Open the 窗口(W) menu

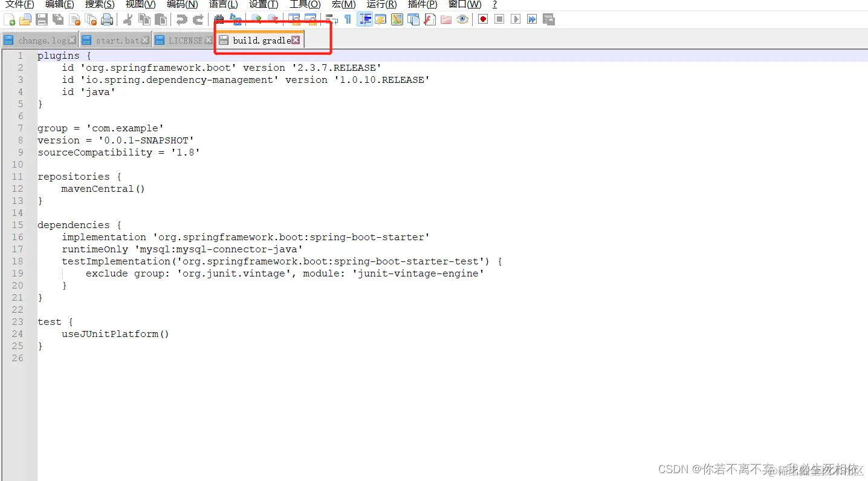coord(465,4)
